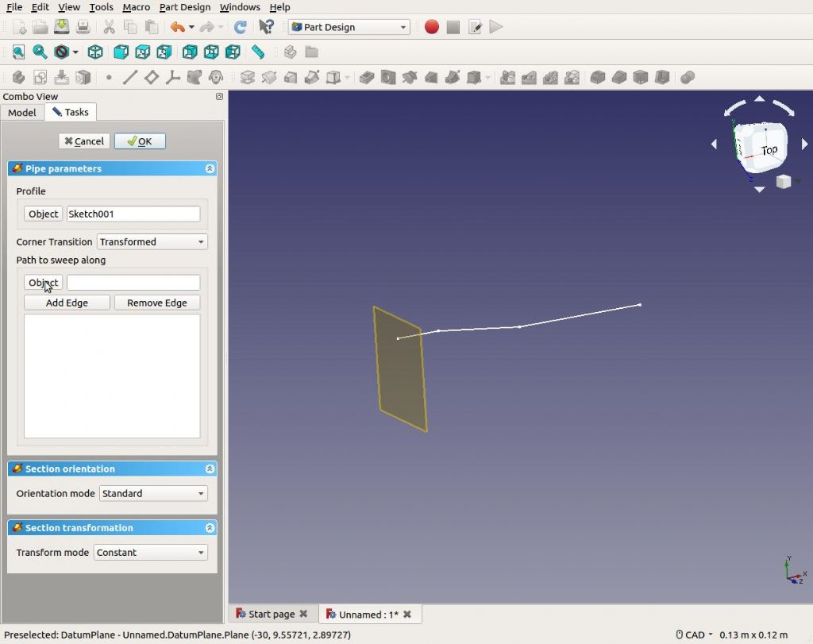
Task: Click the Fit selection magnifier icon
Action: pos(39,52)
